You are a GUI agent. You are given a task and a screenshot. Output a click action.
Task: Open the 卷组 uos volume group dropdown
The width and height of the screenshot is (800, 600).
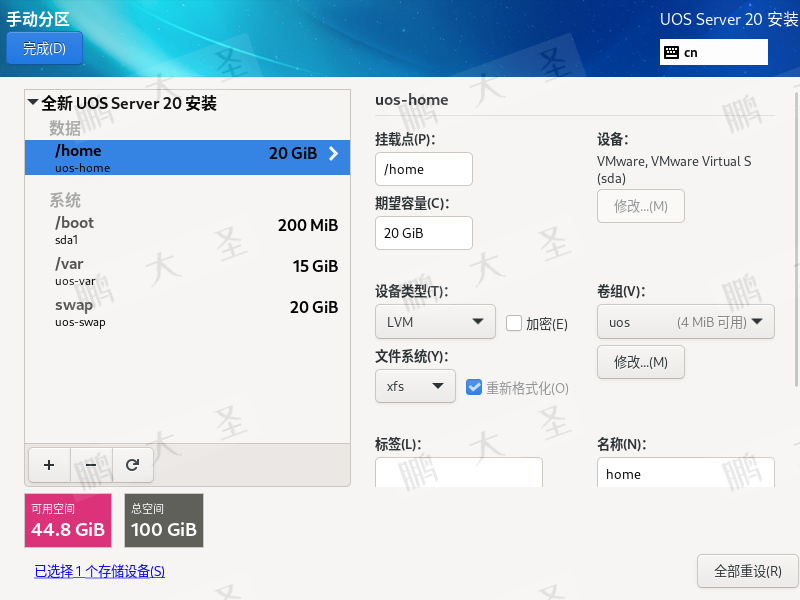(686, 321)
